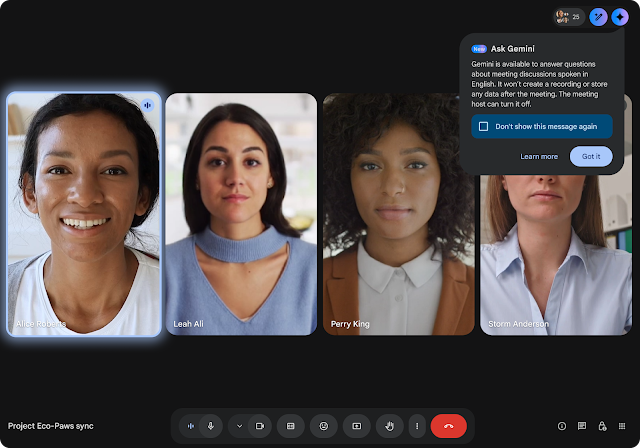640x448 pixels.
Task: Leave the call with the red button
Action: click(448, 426)
